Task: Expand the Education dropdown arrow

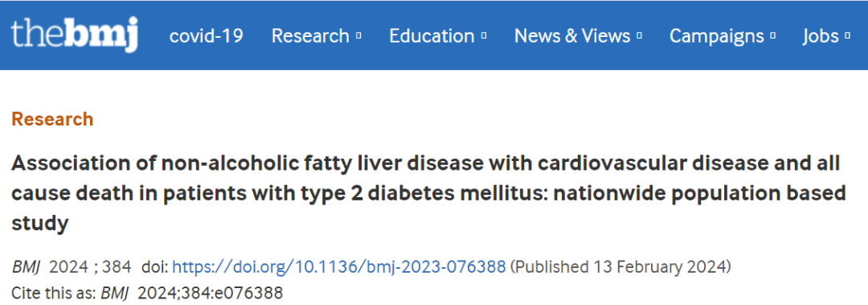Action: pos(484,36)
